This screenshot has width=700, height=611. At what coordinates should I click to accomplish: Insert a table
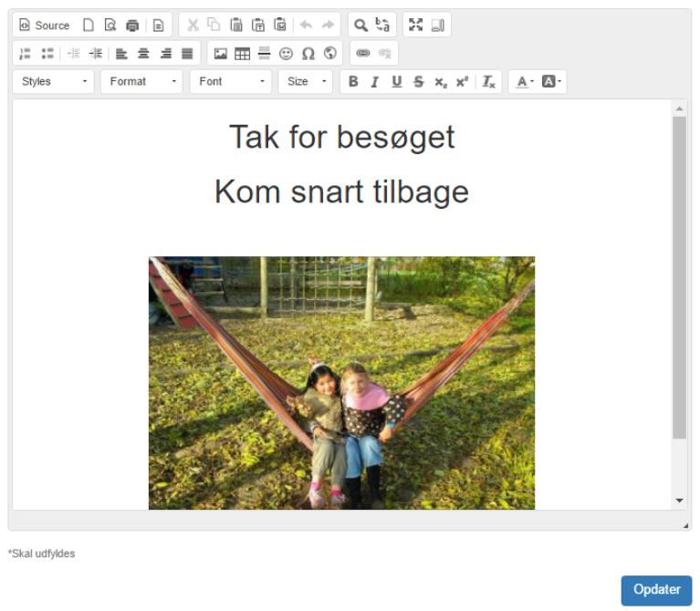coord(243,54)
